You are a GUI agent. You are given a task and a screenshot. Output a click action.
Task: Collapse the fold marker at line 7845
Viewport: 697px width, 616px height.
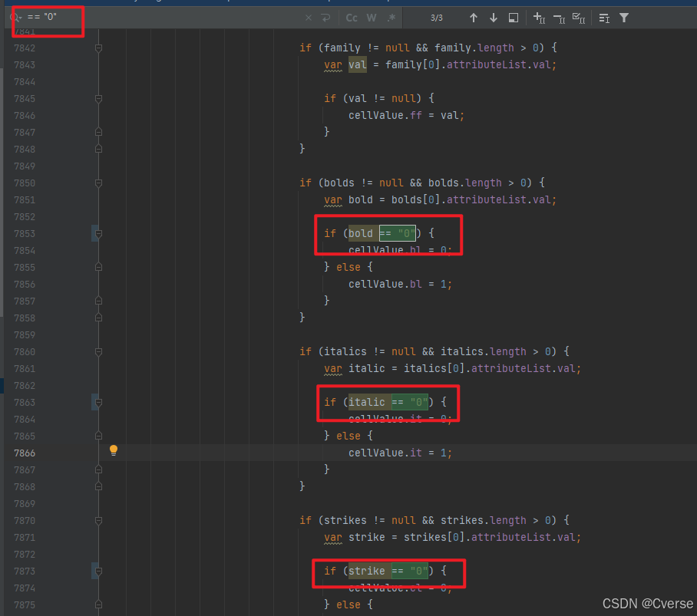(99, 99)
